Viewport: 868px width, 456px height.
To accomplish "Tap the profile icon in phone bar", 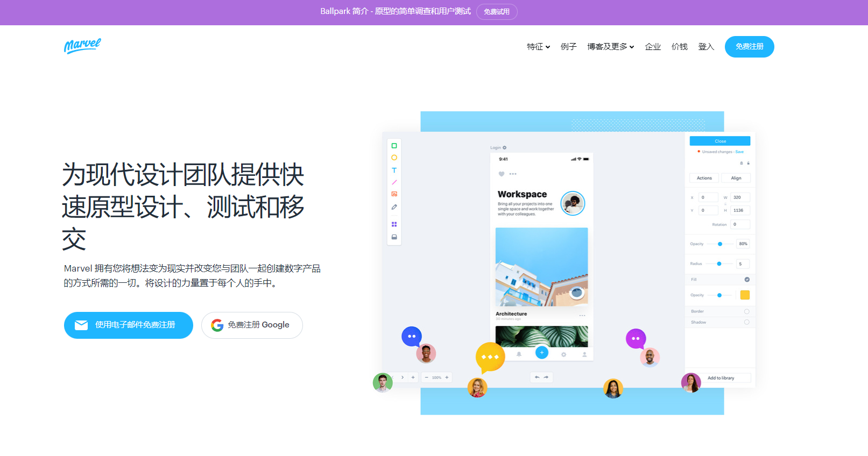I will coord(584,354).
